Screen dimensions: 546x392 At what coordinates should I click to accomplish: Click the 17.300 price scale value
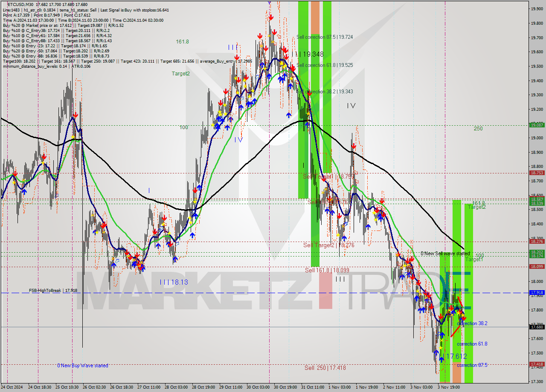click(536, 381)
